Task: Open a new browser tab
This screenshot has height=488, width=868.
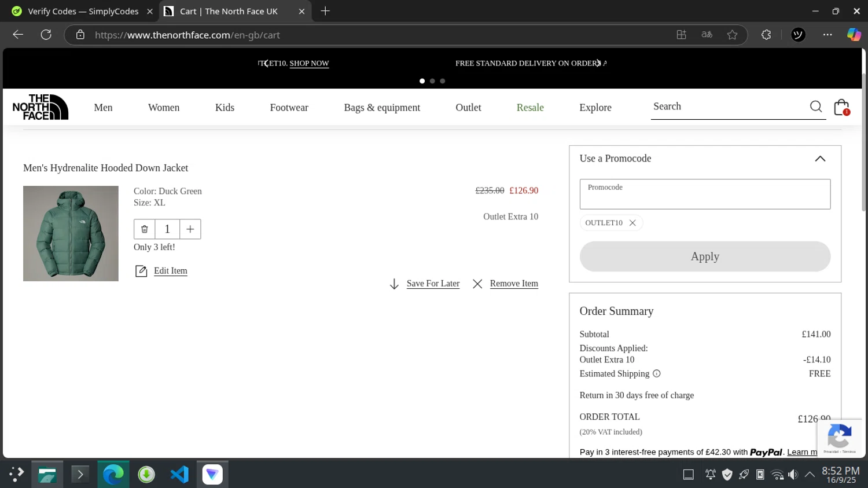Action: pos(325,11)
